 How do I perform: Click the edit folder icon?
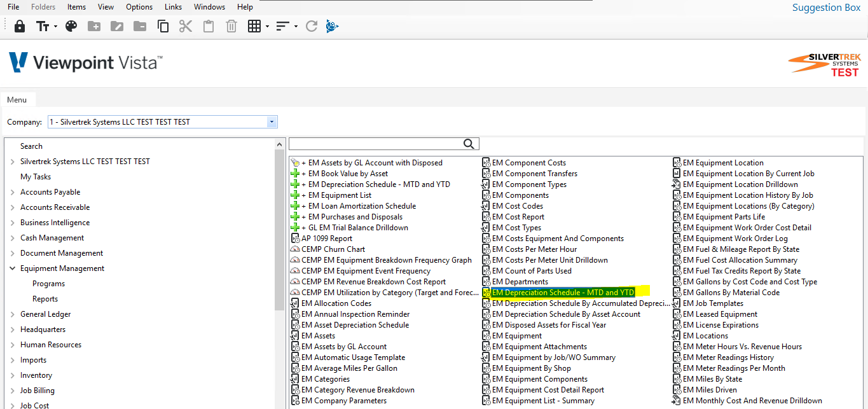coord(117,26)
